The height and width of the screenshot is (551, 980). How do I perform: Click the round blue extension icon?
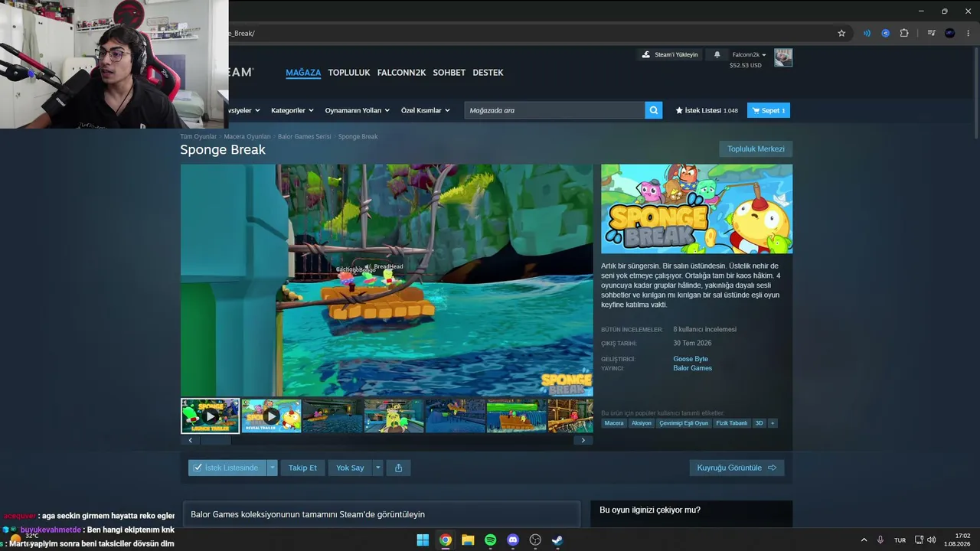tap(886, 33)
